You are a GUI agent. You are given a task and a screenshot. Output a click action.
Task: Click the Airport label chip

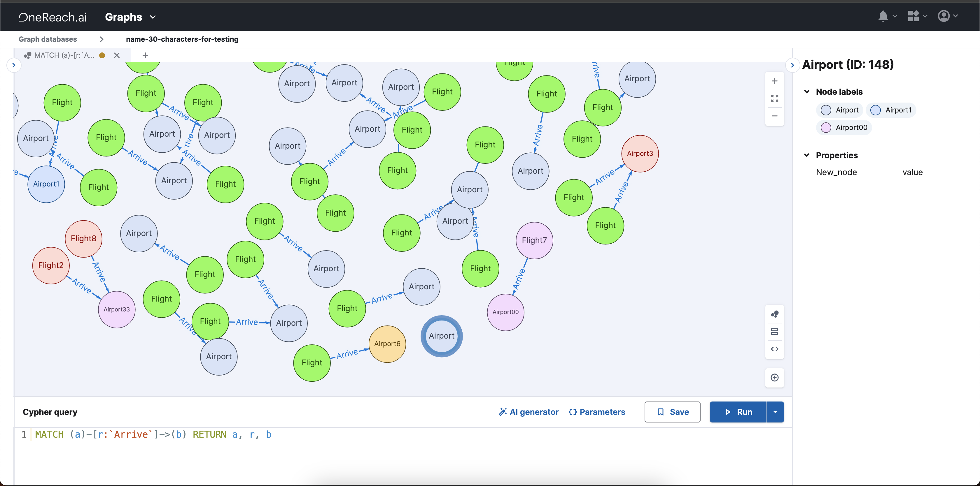840,110
